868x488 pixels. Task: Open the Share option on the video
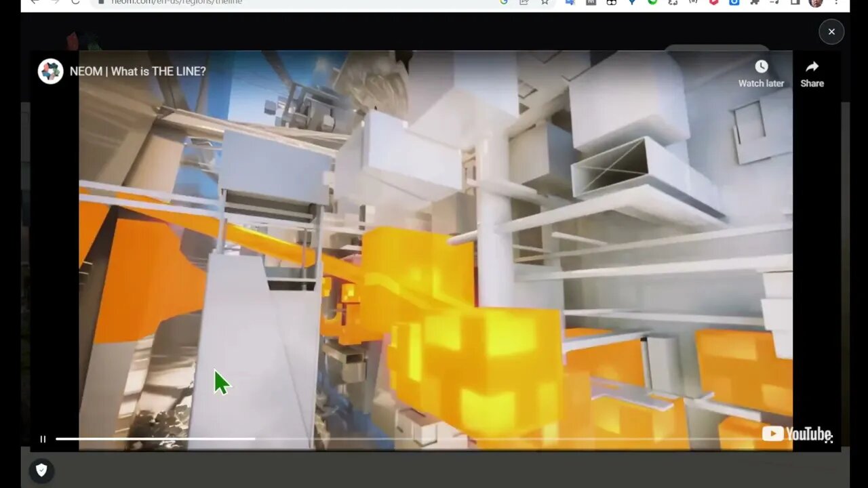click(812, 74)
